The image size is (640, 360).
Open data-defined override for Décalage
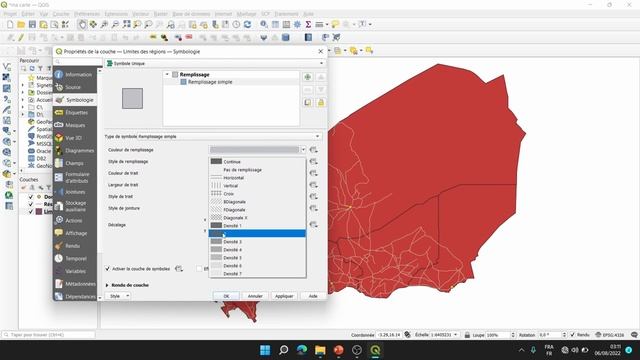[313, 224]
